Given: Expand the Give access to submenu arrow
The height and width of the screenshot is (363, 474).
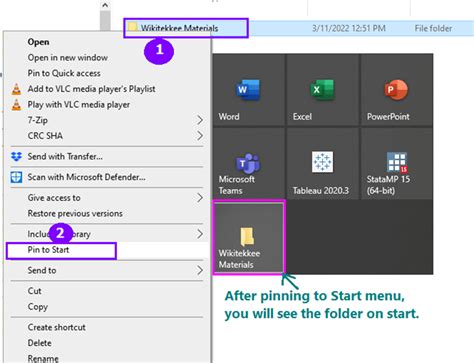Looking at the screenshot, I should 200,198.
